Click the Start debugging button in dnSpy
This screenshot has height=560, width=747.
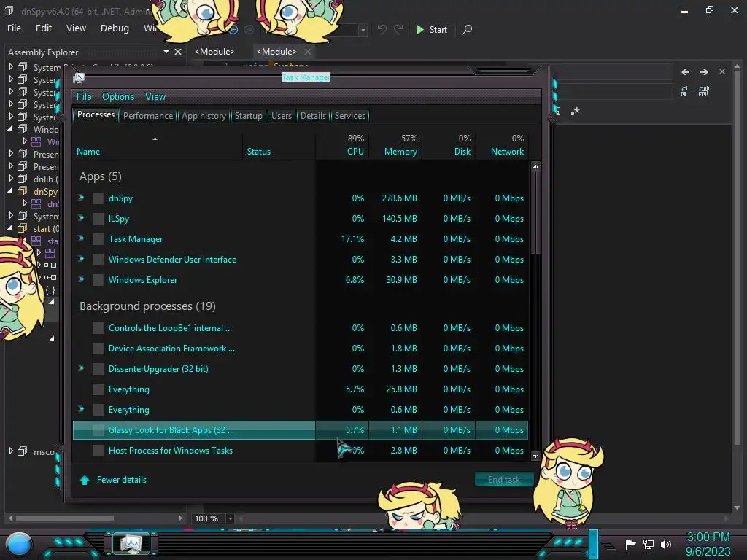(432, 29)
